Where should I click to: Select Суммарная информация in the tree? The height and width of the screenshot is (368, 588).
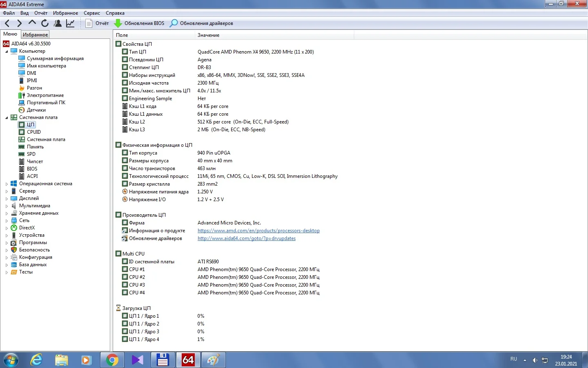click(55, 58)
